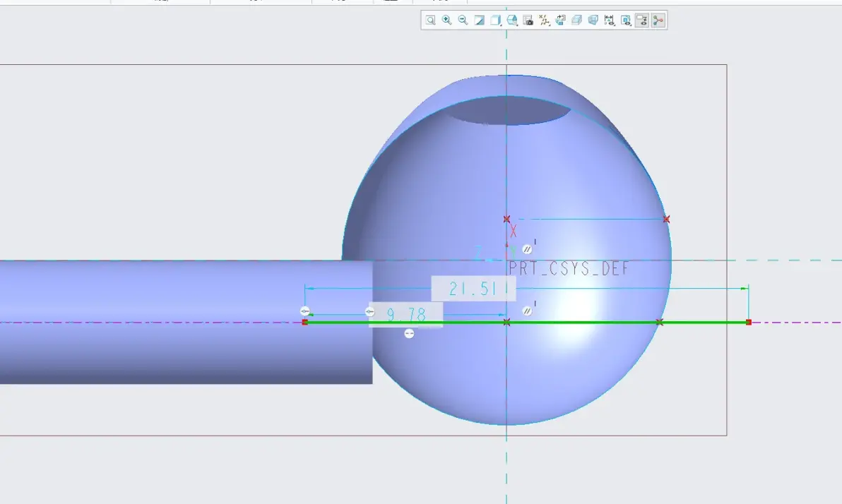This screenshot has width=842, height=504.
Task: Toggle constraint display visibility
Action: [x=626, y=20]
